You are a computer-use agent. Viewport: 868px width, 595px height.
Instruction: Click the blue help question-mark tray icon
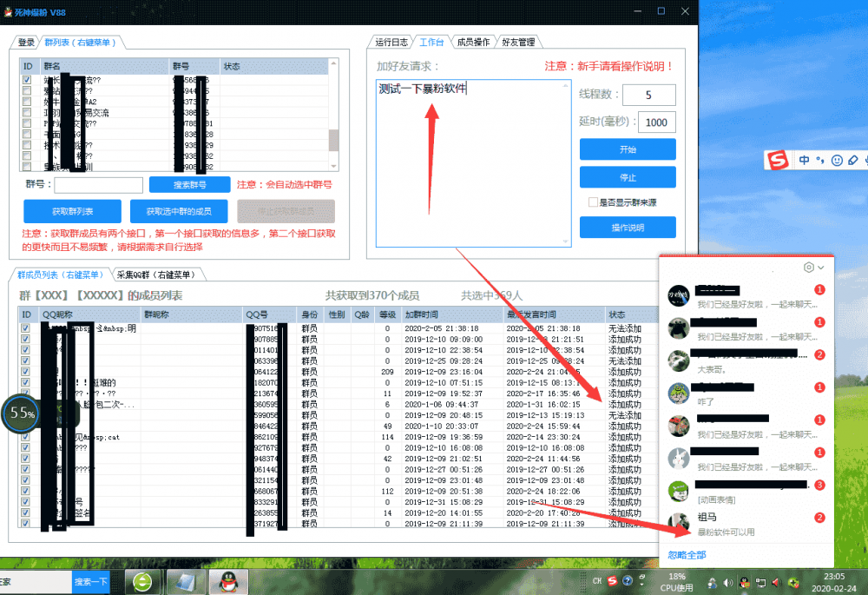pos(628,581)
